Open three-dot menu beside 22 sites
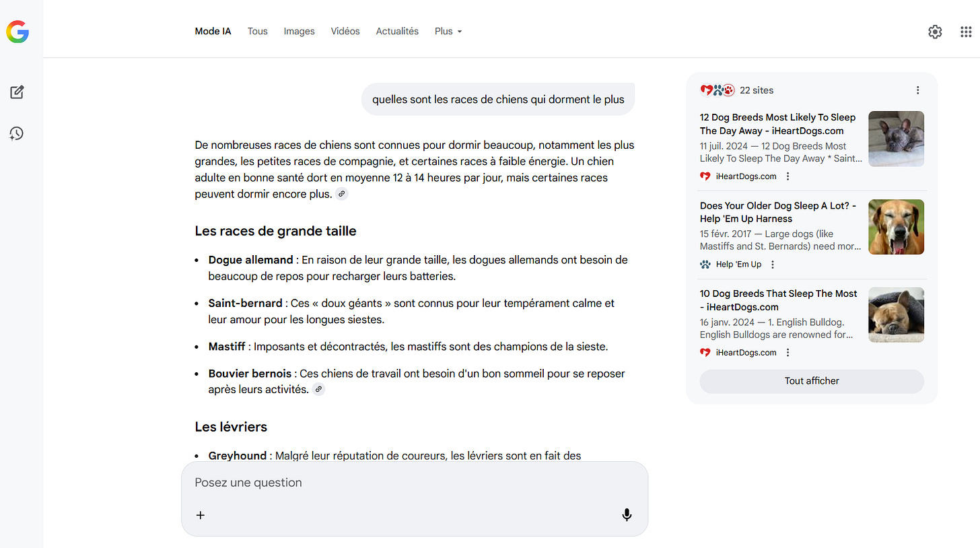Viewport: 980px width, 548px height. pos(917,90)
